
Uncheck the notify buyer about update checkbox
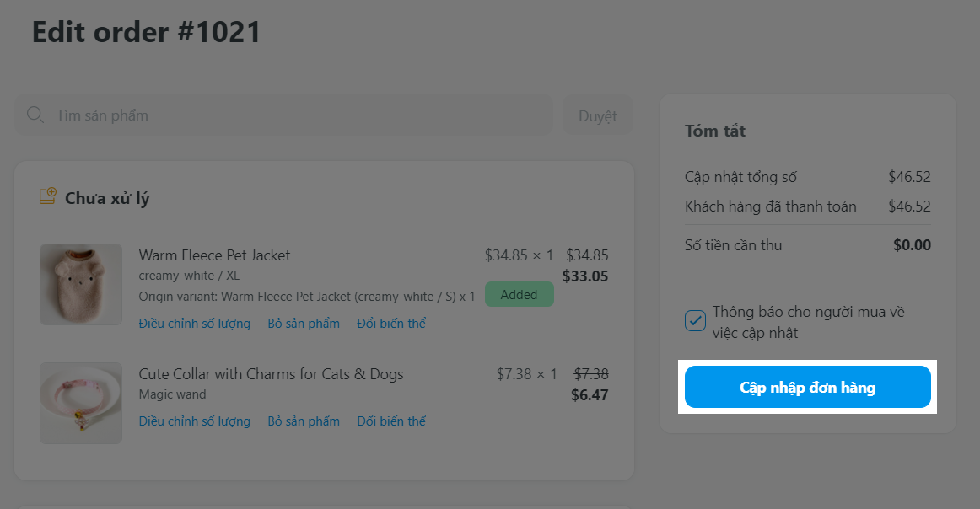(x=695, y=321)
